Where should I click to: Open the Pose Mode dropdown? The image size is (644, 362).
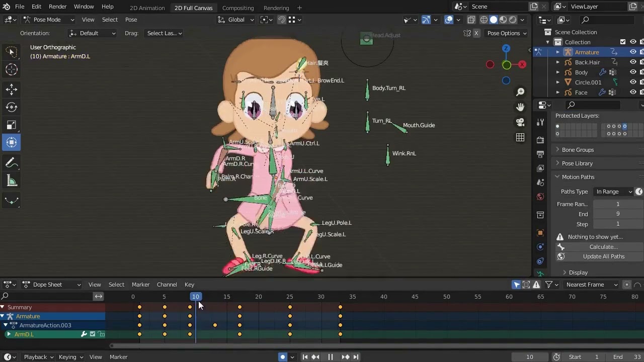tap(48, 20)
